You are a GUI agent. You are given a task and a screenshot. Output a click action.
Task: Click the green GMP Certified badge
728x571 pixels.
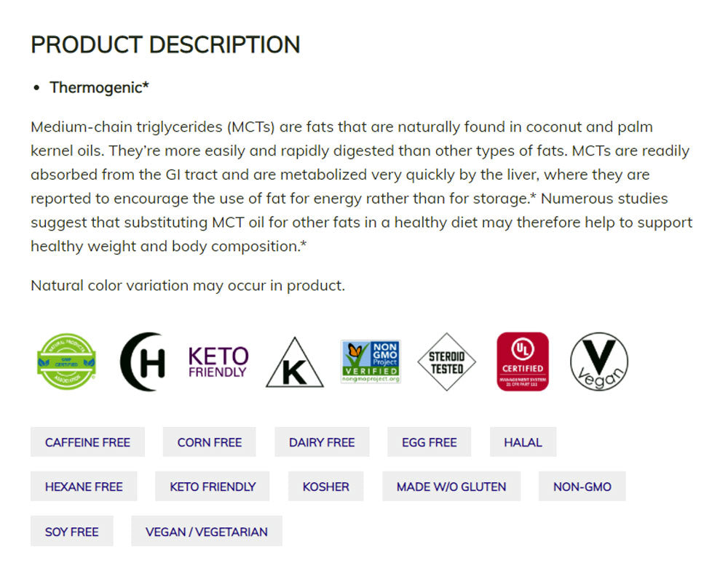[x=67, y=362]
